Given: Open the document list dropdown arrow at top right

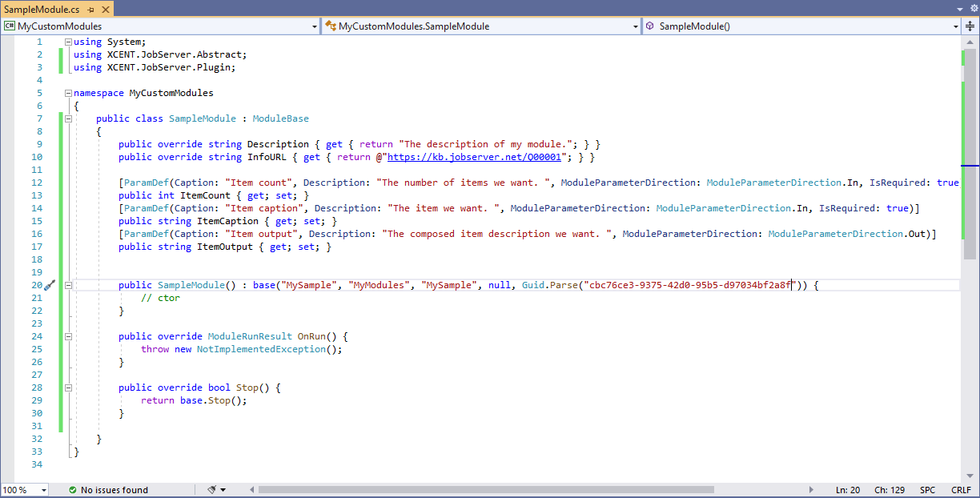Looking at the screenshot, I should [x=960, y=8].
